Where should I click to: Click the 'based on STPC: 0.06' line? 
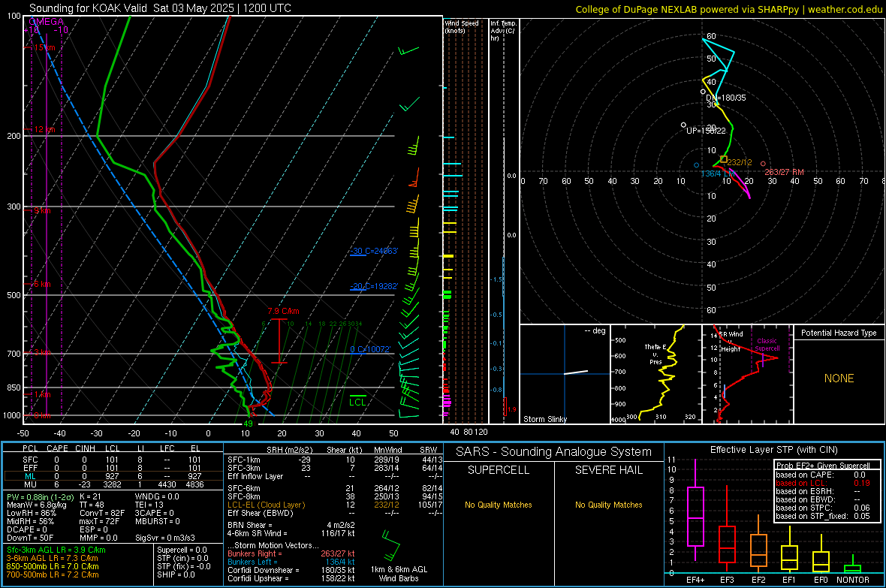point(823,508)
